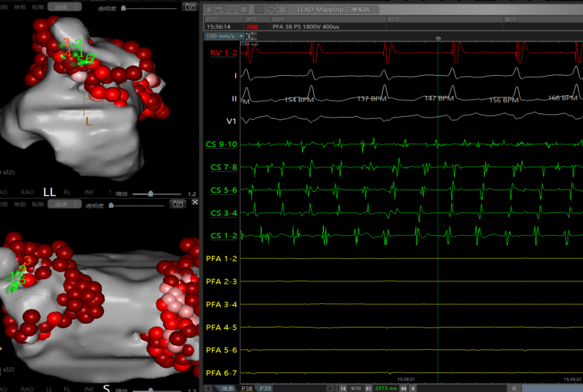Screen dimensions: 583x392
Task: Pause the live signal recording
Action: click(244, 10)
